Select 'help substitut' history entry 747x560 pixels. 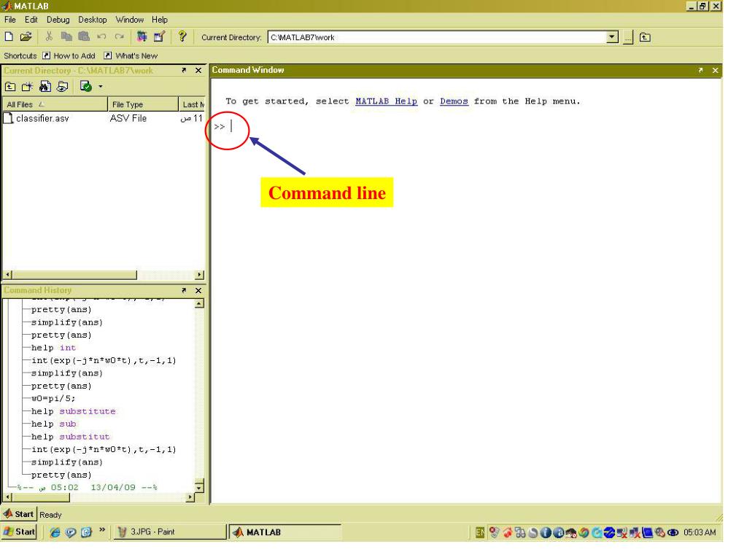71,437
